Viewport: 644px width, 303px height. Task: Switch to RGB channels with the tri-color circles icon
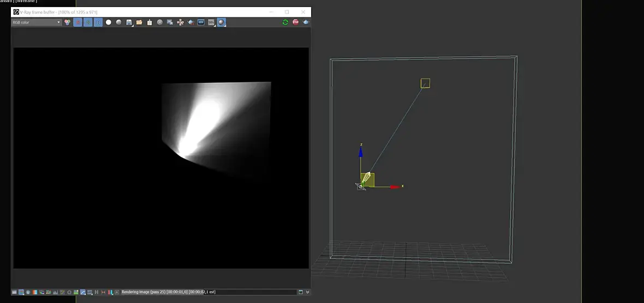click(x=67, y=22)
